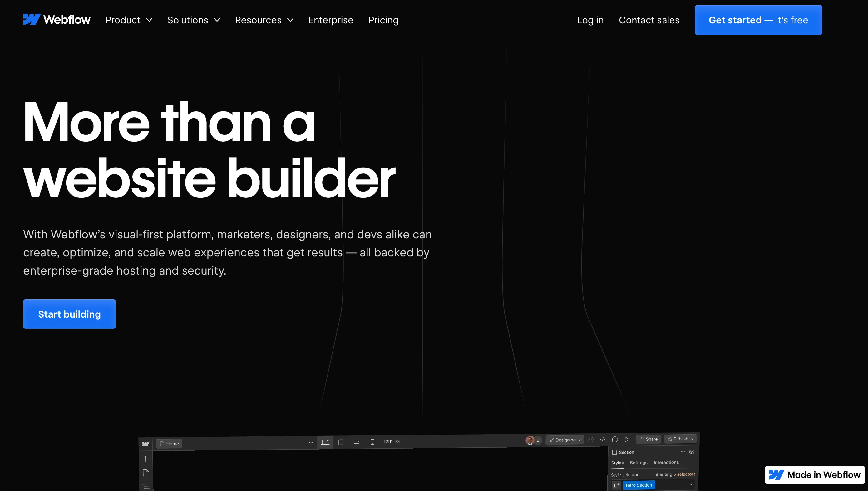Select the desktop base breakpoint icon

pos(325,442)
